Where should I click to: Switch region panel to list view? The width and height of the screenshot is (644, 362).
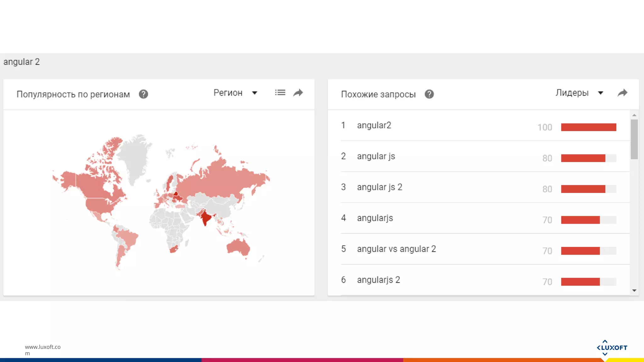click(x=280, y=93)
